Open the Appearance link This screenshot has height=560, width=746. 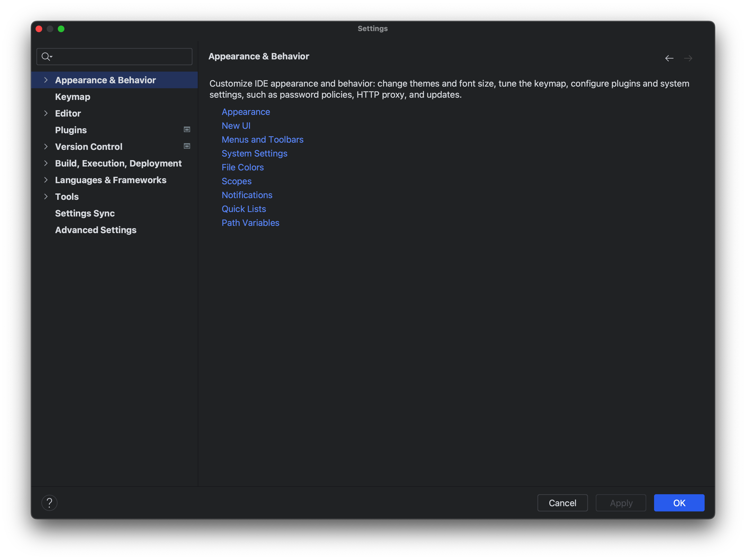(x=246, y=112)
